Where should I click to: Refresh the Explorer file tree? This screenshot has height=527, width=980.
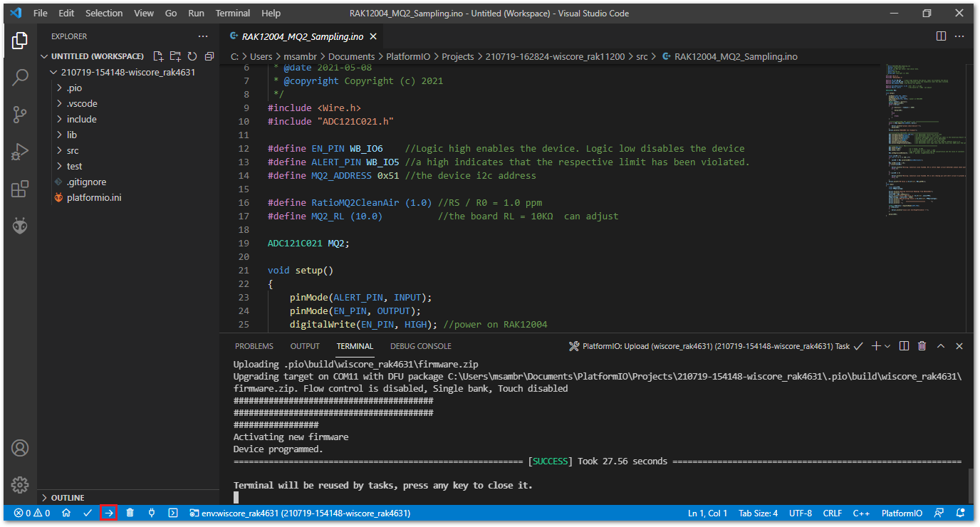pos(192,56)
